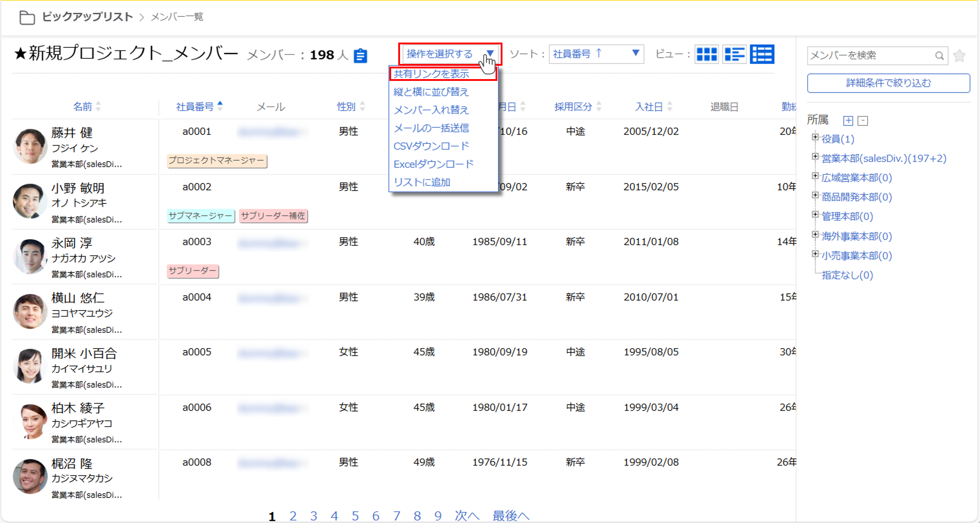The image size is (980, 523).
Task: Sort by 入社日 column header
Action: click(x=649, y=107)
